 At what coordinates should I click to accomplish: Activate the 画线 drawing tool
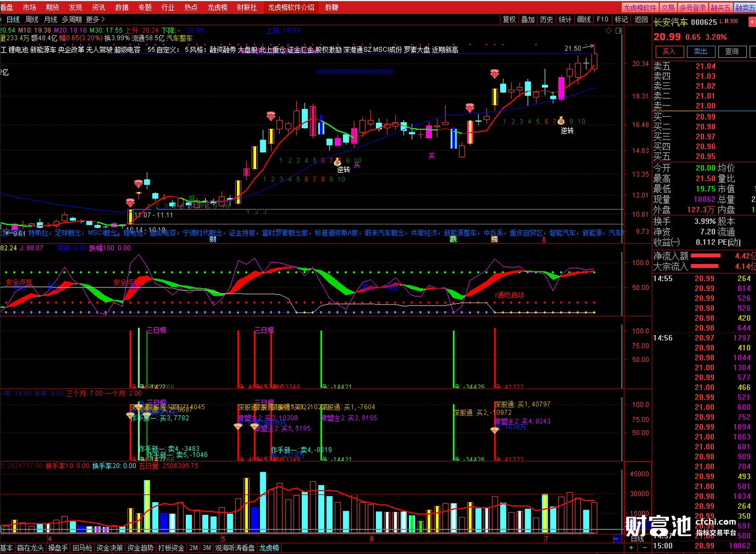tap(583, 19)
